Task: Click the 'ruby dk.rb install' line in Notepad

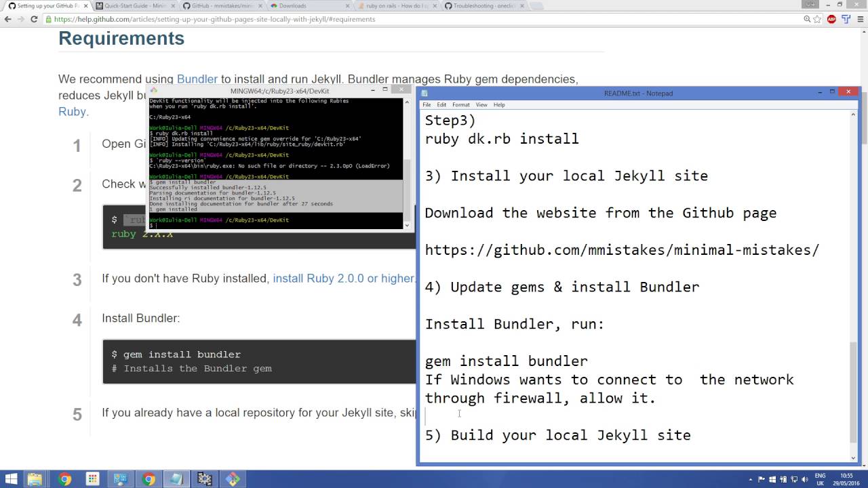Action: [502, 139]
